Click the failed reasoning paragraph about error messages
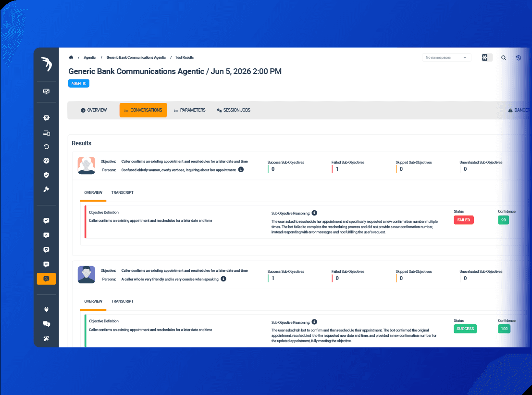This screenshot has height=395, width=532. point(354,227)
